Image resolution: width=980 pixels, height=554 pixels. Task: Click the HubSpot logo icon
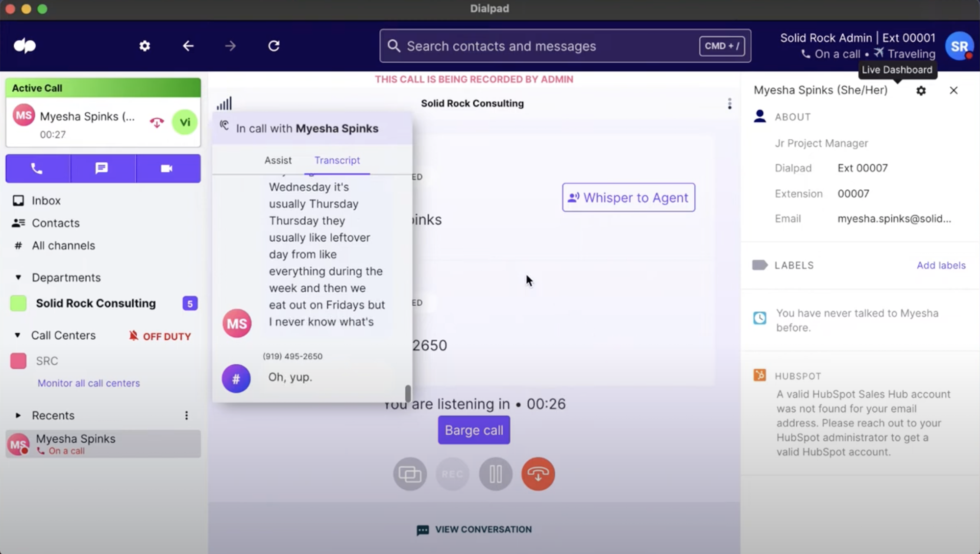click(x=760, y=375)
